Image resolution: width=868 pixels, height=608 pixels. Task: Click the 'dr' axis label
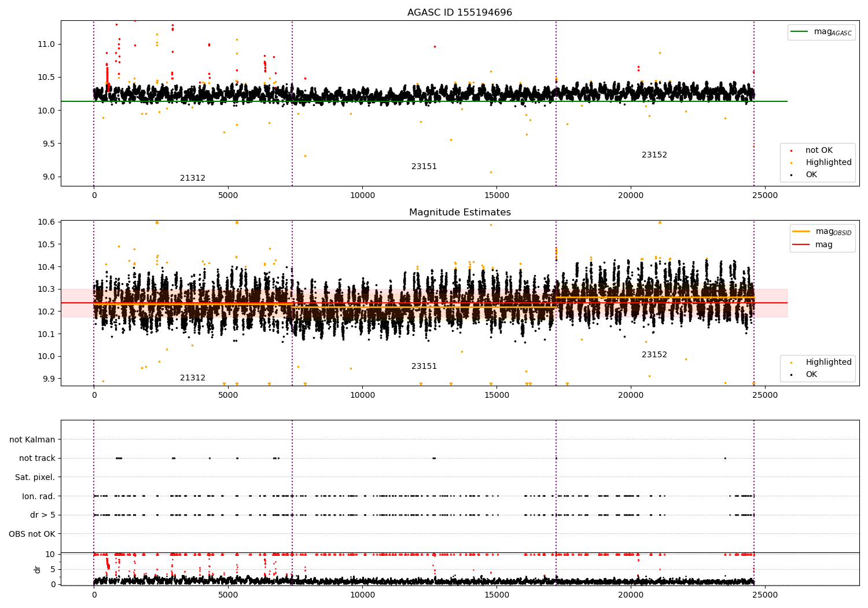pos(38,569)
